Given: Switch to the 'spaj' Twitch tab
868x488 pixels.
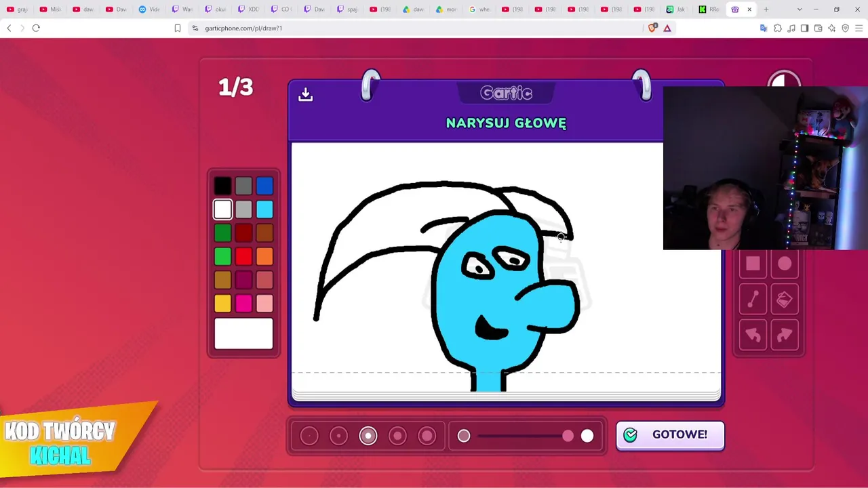Looking at the screenshot, I should (x=349, y=9).
